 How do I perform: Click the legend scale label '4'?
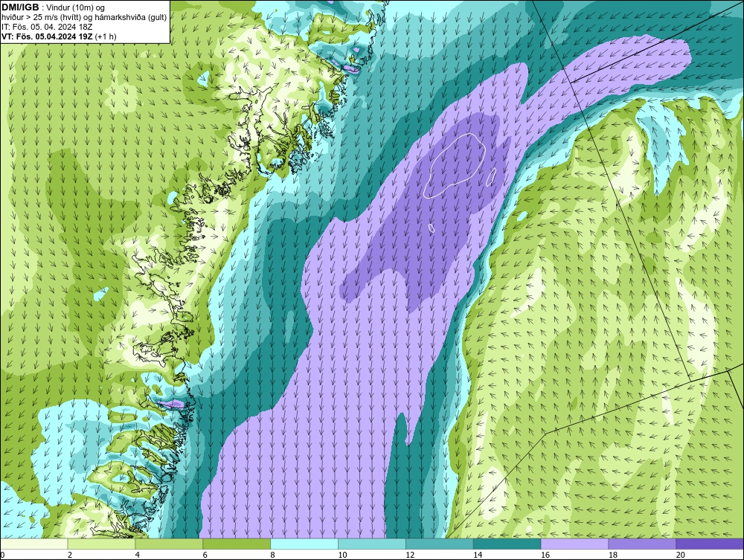(x=137, y=555)
